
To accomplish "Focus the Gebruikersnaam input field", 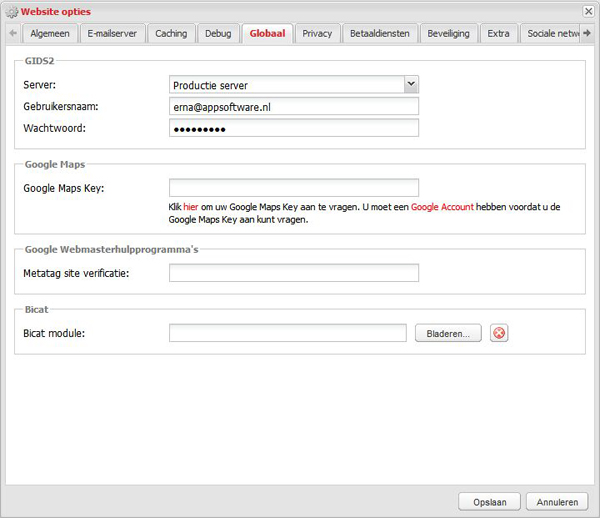I will point(294,106).
